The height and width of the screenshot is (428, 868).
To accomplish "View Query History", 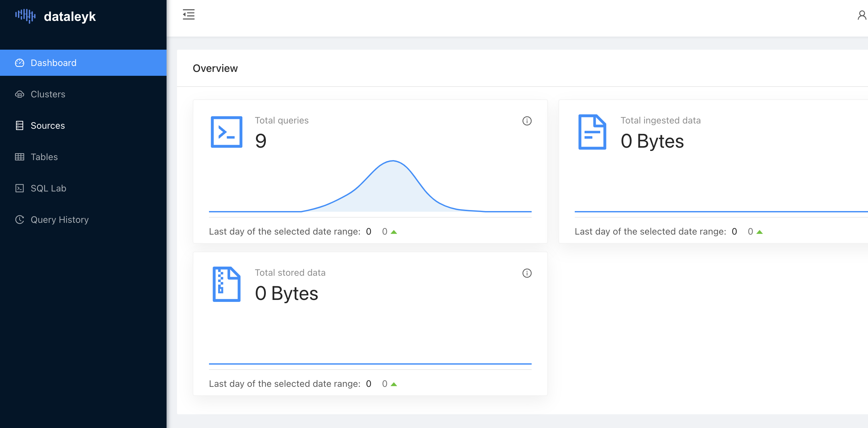I will click(x=59, y=220).
